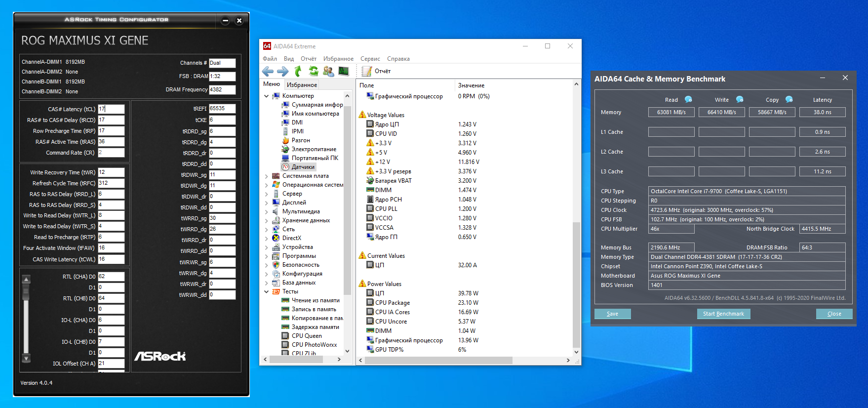Open the Избранное menu in menu bar
The width and height of the screenshot is (868, 408).
coord(338,59)
